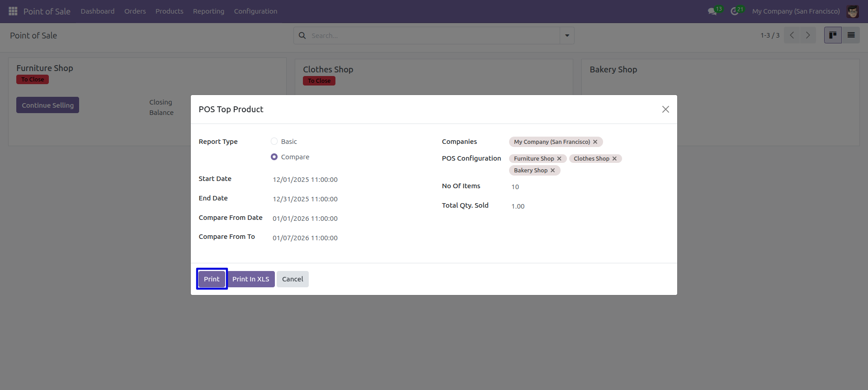
Task: Go to next page arrow
Action: 808,35
